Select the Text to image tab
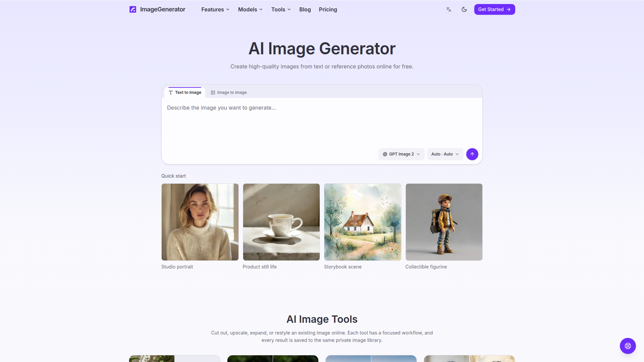The height and width of the screenshot is (362, 644). 185,93
